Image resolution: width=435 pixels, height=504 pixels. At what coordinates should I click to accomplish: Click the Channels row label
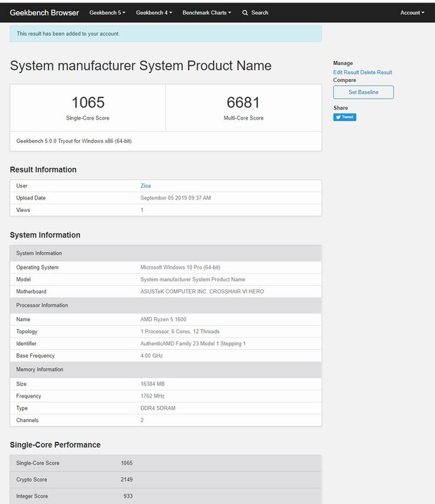tap(27, 421)
